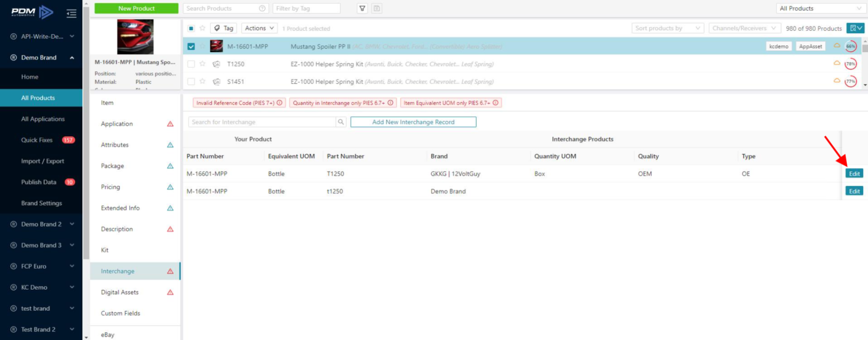Image resolution: width=868 pixels, height=340 pixels.
Task: Edit the Demo Brand interchange row
Action: pos(854,191)
